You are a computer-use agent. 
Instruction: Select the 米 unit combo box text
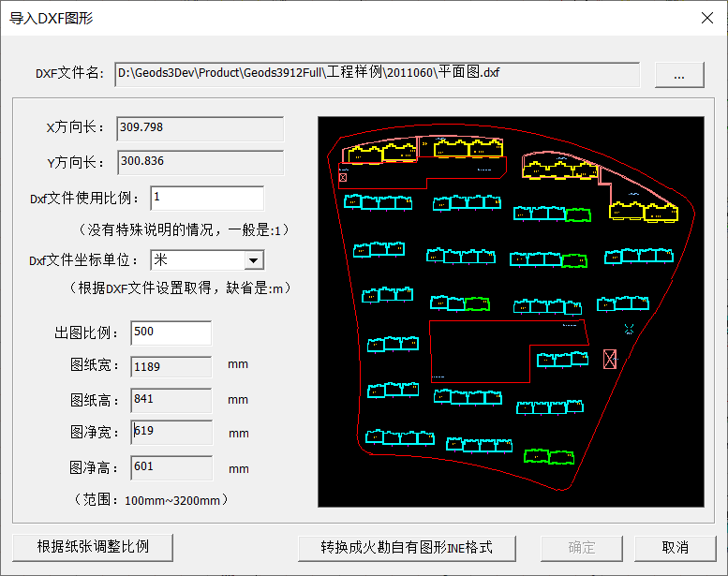pyautogui.click(x=196, y=260)
